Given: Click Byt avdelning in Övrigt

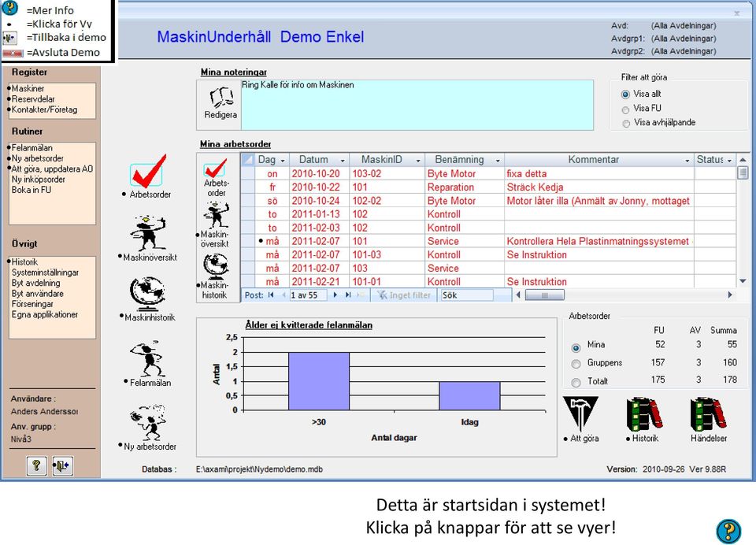Looking at the screenshot, I should pyautogui.click(x=35, y=283).
